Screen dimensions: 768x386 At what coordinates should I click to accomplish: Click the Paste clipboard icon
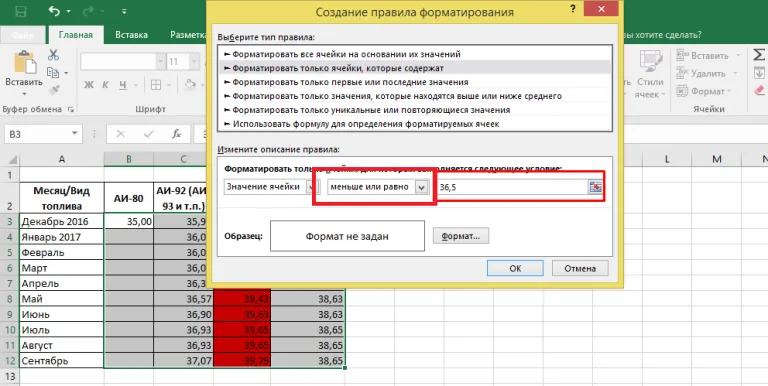[25, 63]
